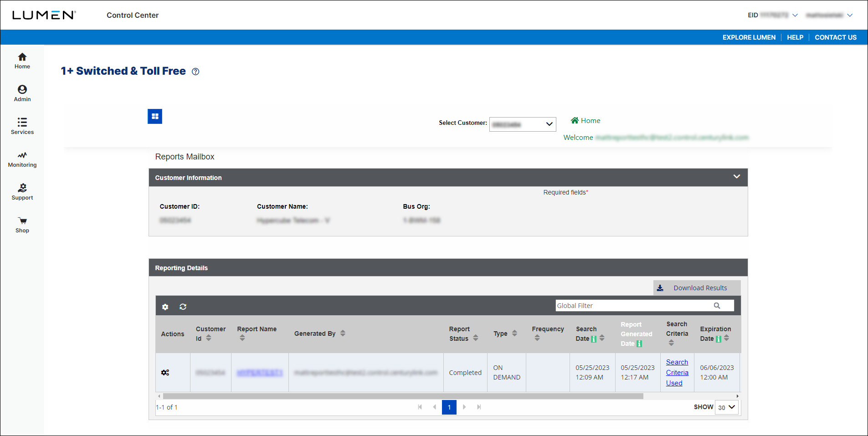
Task: Open the Show 30 rows dropdown
Action: click(727, 407)
